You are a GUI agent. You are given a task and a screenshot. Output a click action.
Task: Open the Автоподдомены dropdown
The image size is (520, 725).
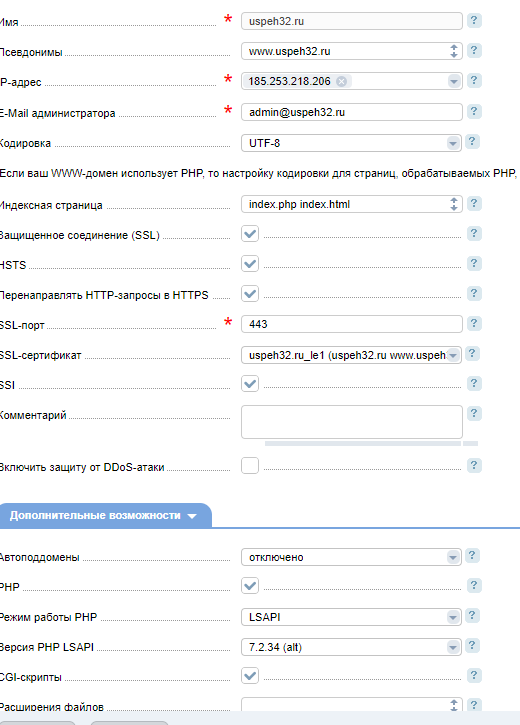click(x=351, y=557)
